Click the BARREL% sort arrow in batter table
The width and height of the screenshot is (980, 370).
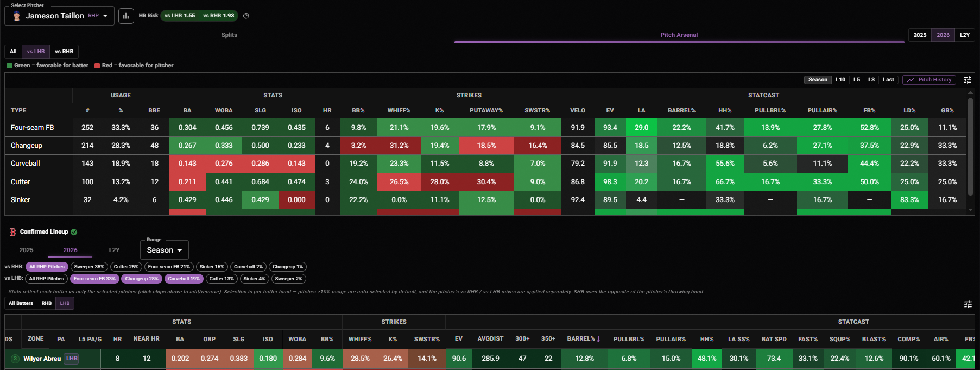(x=598, y=339)
